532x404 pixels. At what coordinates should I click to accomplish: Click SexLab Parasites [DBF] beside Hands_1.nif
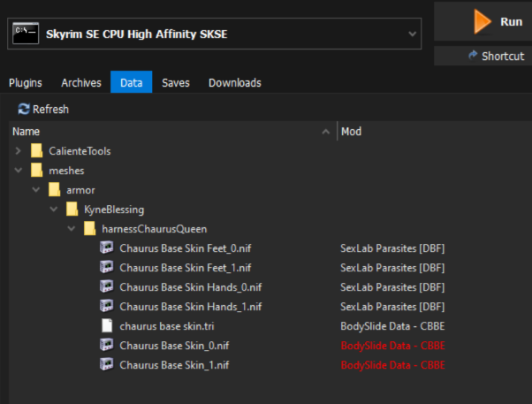tap(392, 306)
